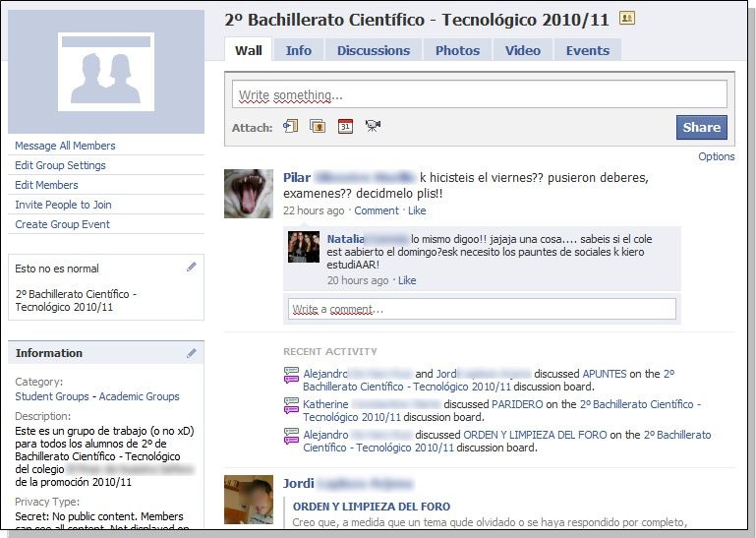Switch to the Discussions tab
This screenshot has height=538, width=756.
[373, 50]
